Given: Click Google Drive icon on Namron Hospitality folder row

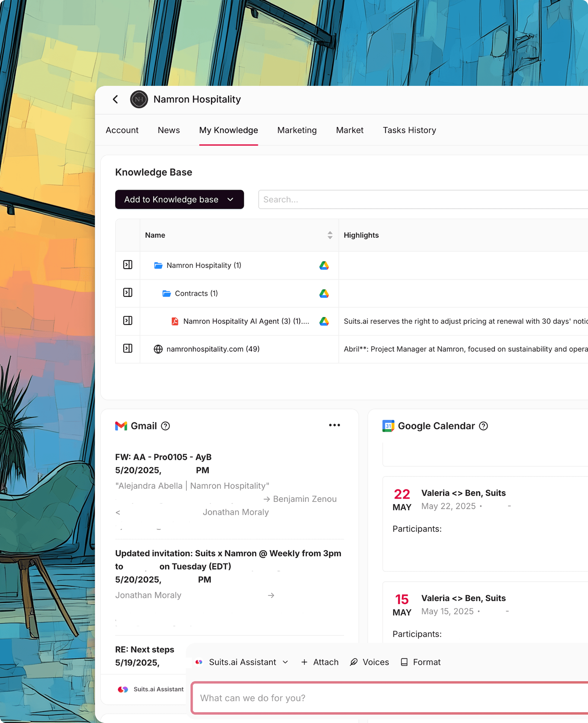Looking at the screenshot, I should tap(324, 265).
